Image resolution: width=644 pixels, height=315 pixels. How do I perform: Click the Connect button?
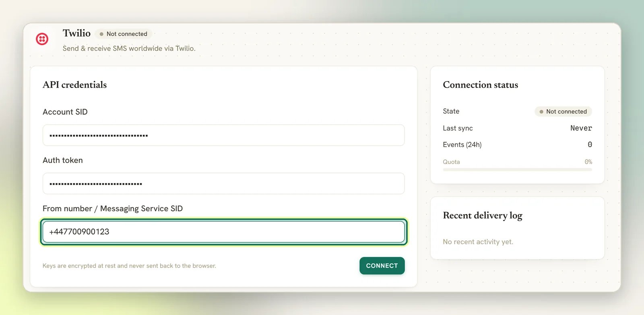382,266
